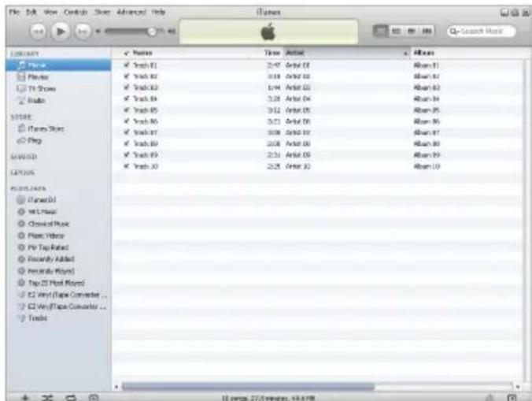Uncheck the checkbox for Track 03
This screenshot has height=401, width=532.
click(x=127, y=87)
